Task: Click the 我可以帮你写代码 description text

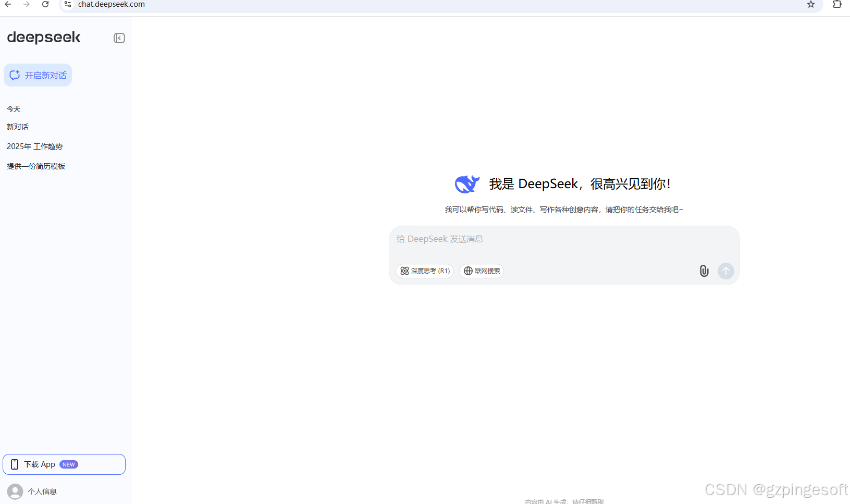Action: tap(564, 210)
